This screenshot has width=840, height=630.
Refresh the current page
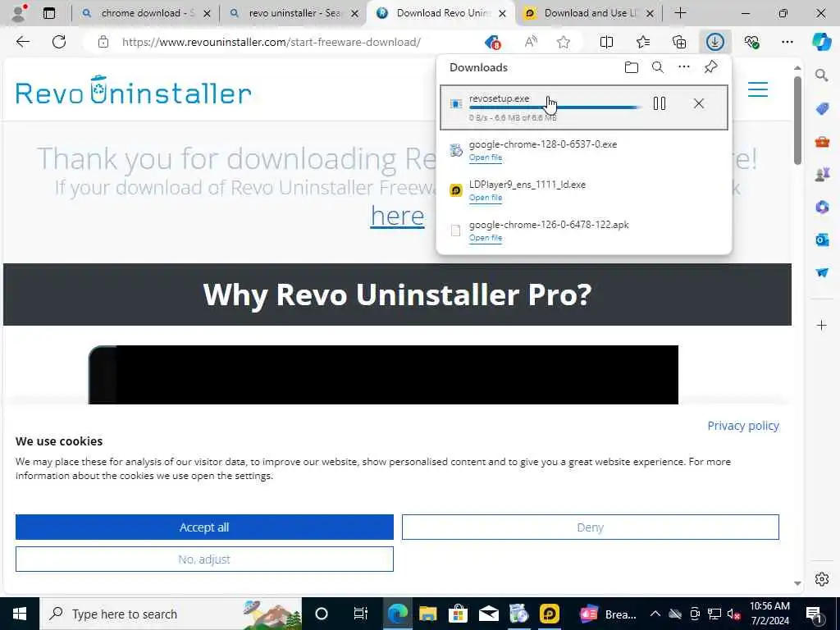59,42
